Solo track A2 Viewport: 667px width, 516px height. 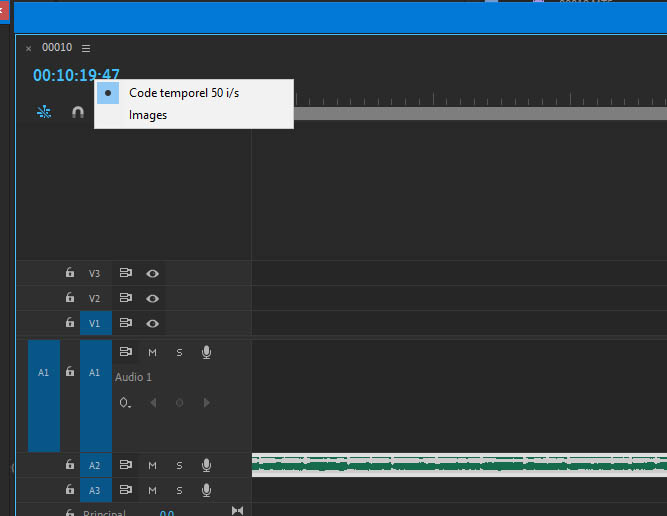coord(180,465)
